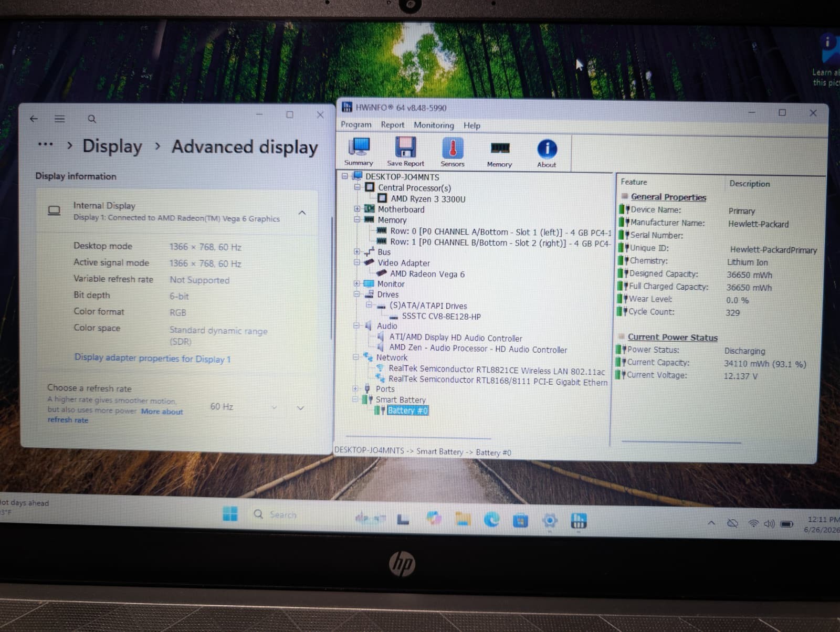The image size is (840, 632).
Task: Open the Help menu in HWiNFO
Action: pos(471,125)
